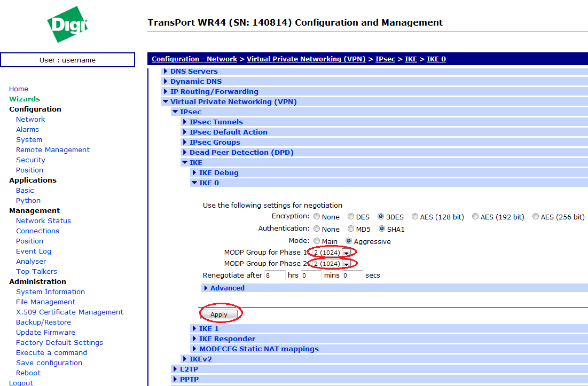Click the Digi logo

click(67, 25)
